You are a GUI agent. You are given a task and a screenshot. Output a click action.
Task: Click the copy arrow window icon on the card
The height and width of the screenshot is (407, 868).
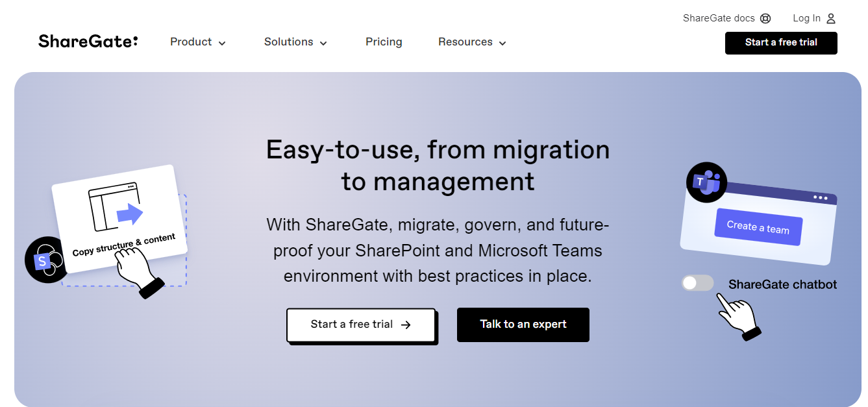click(x=116, y=207)
